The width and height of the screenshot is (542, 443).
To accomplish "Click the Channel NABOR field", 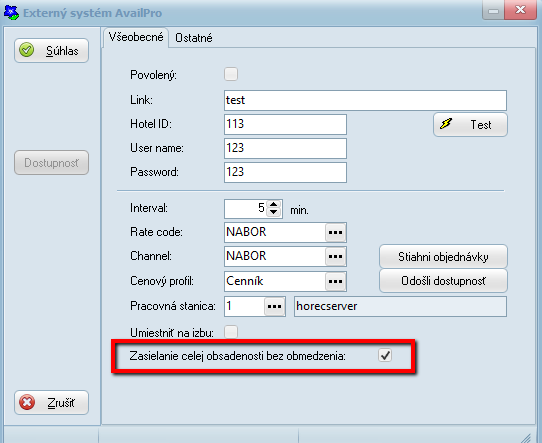I will coord(275,256).
